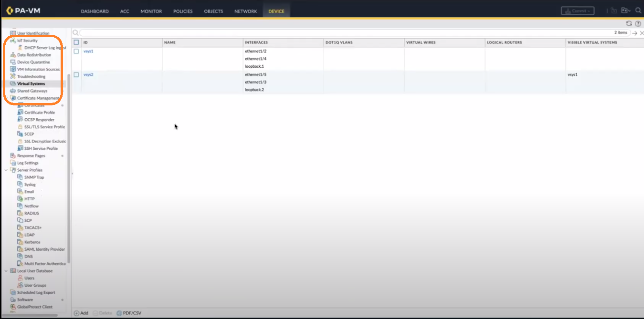Collapse the Local User Database node

pyautogui.click(x=6, y=271)
